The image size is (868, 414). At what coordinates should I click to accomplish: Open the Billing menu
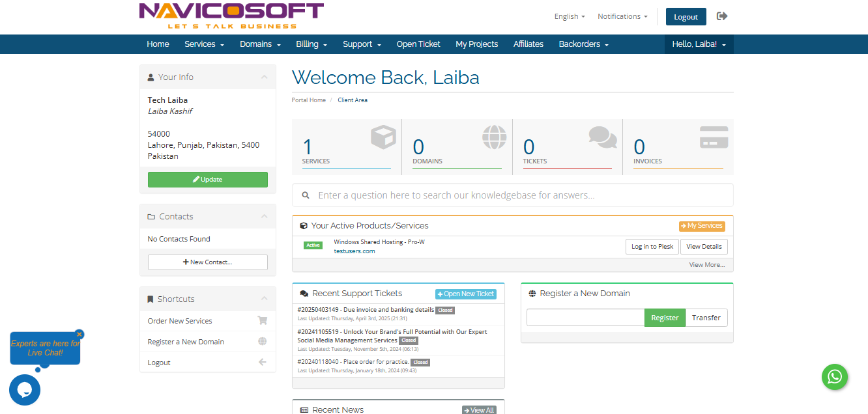(x=311, y=44)
